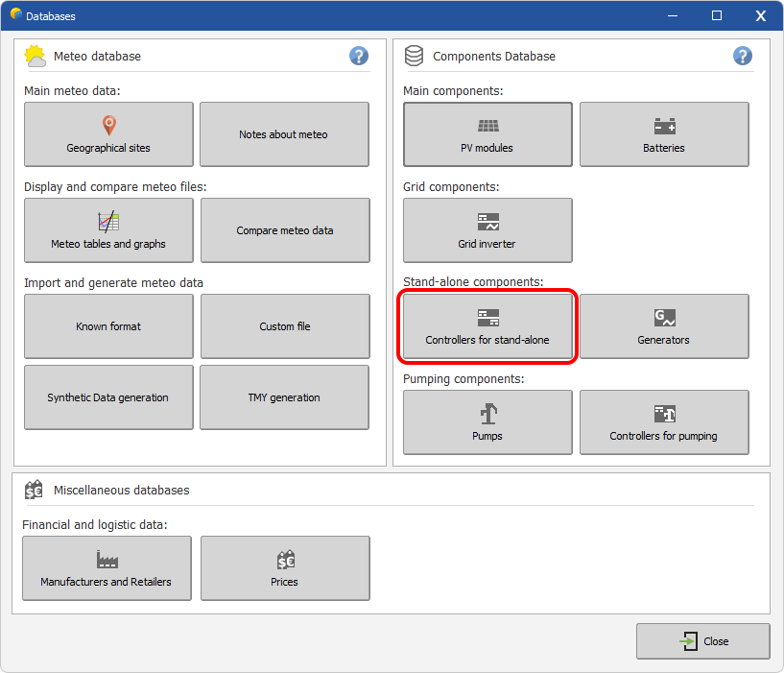Open the PV modules database

click(487, 134)
